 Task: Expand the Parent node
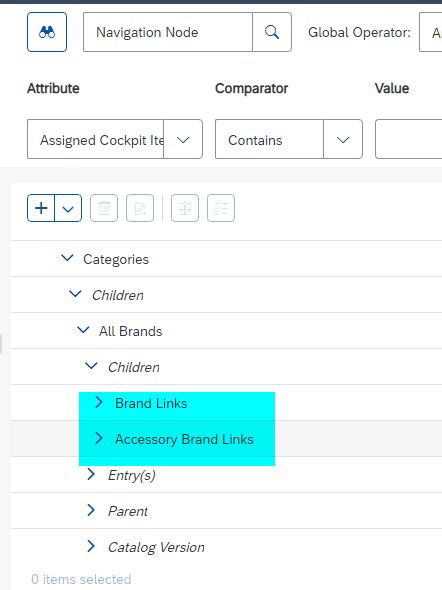pos(91,510)
